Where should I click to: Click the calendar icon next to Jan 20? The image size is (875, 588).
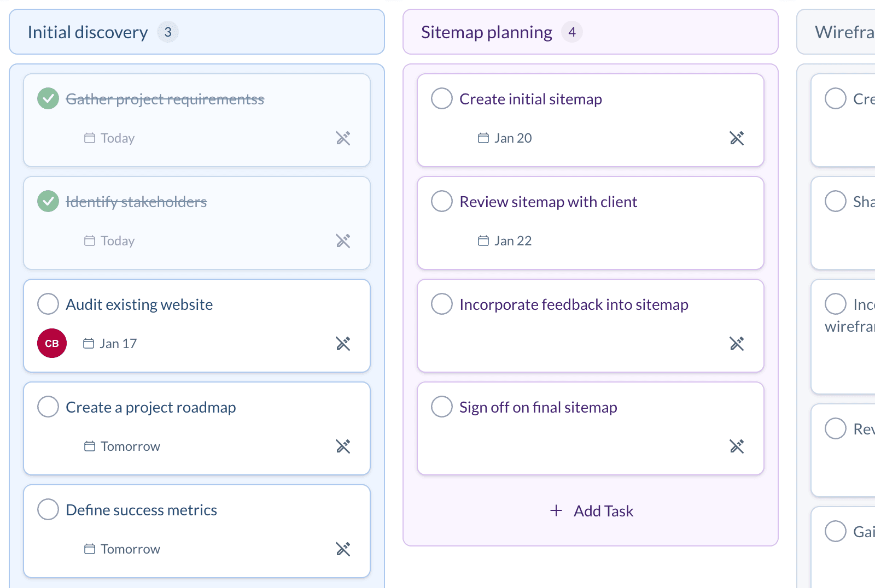point(483,138)
